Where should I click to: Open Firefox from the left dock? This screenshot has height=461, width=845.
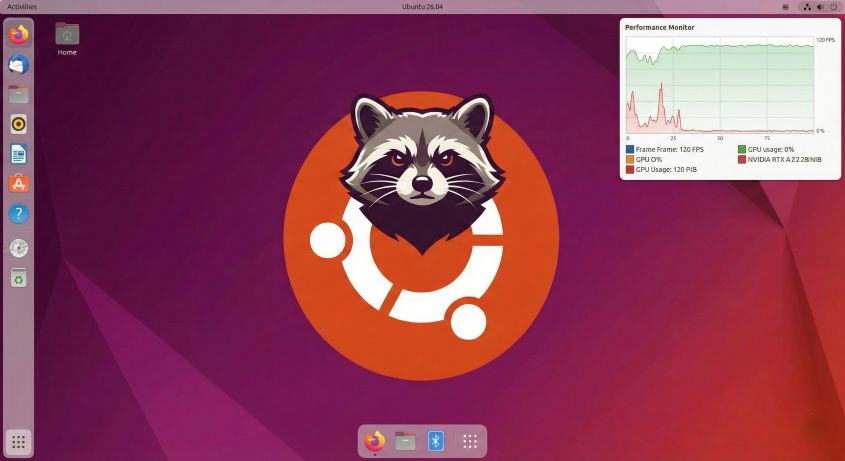point(18,35)
